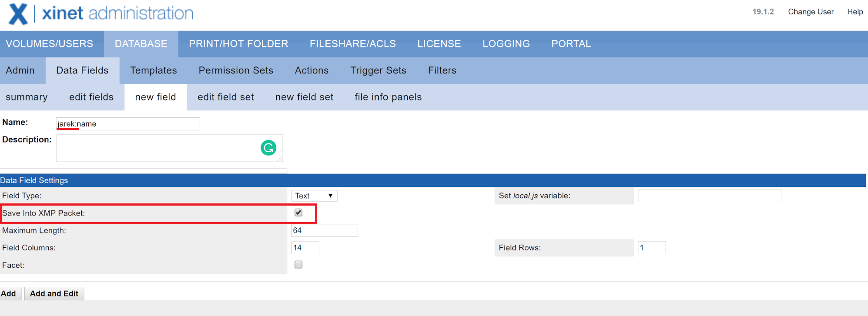
Task: Switch to the edit fields tab
Action: (91, 97)
